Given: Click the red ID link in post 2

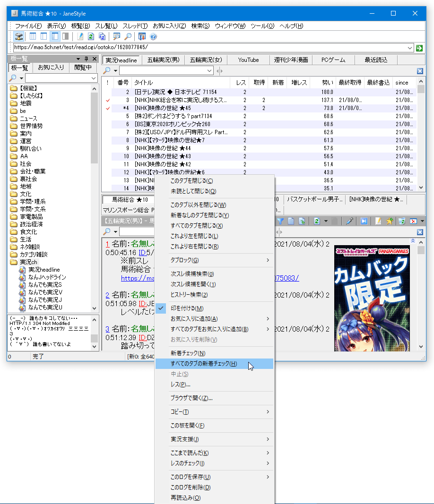Looking at the screenshot, I should (142, 304).
